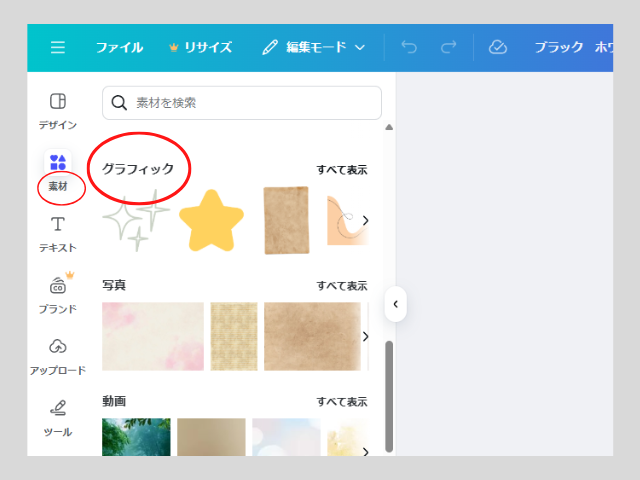Select the yellow watercolor video
Screen dimensions: 640x480
tap(345, 437)
